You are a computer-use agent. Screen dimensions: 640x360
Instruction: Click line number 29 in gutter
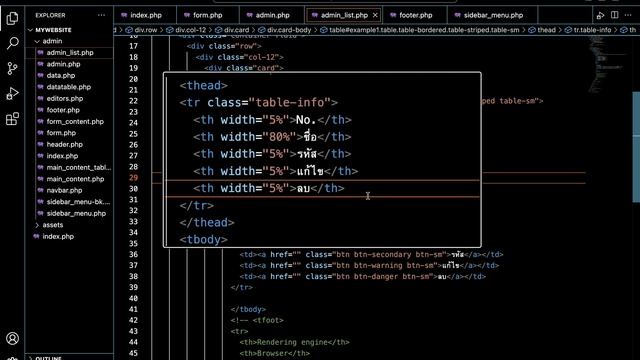133,178
